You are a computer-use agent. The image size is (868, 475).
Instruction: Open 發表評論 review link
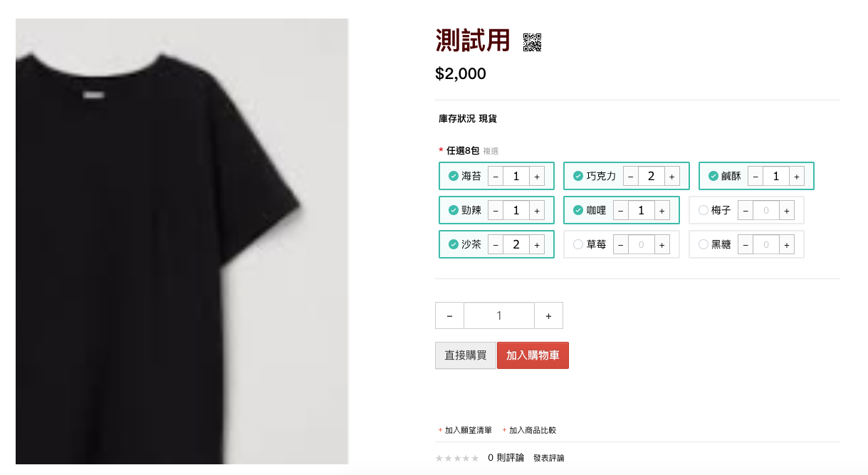[549, 458]
